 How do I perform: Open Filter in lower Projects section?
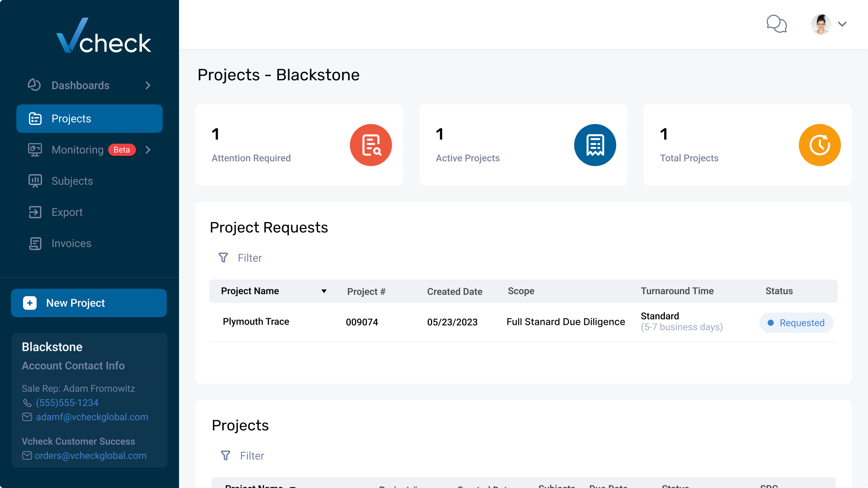[x=252, y=456]
